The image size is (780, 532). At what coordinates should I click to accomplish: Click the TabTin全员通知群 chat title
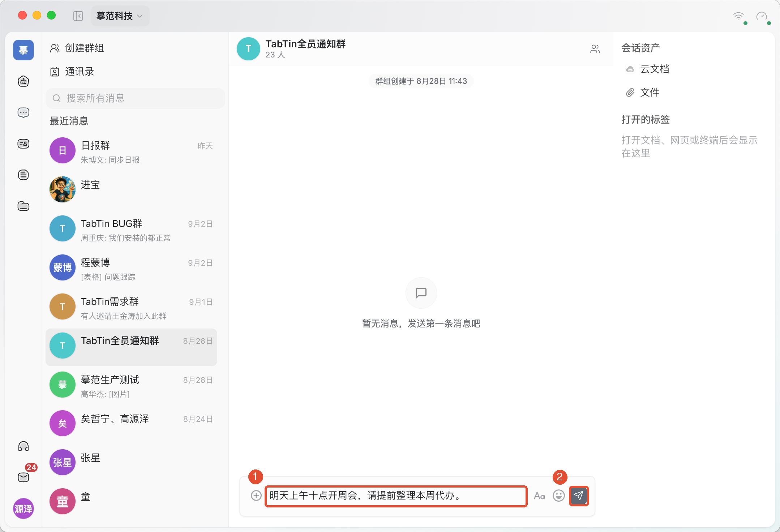pyautogui.click(x=306, y=44)
